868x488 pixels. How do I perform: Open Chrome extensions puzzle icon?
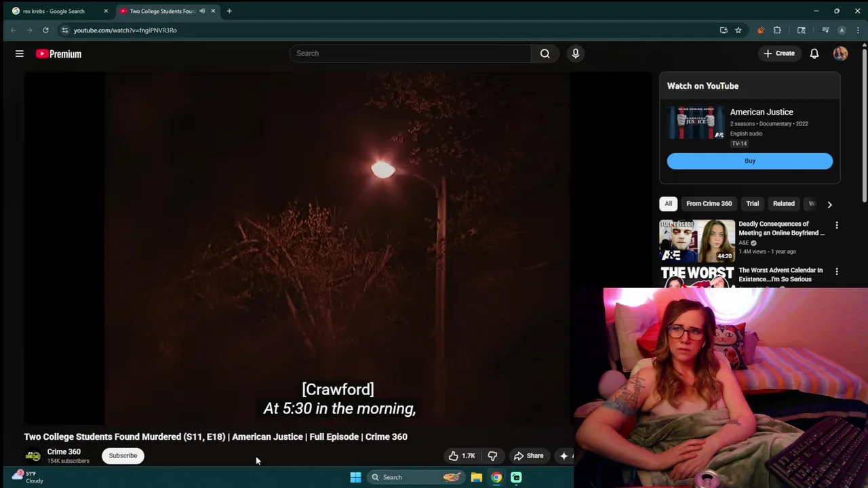tap(777, 30)
